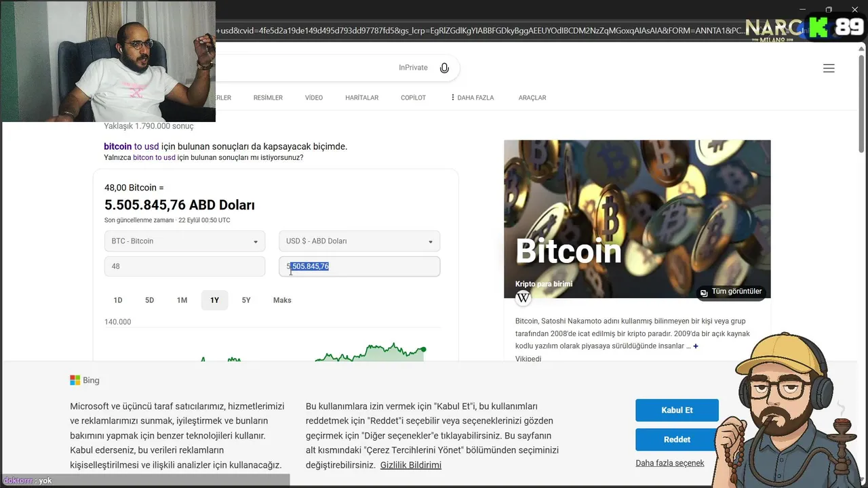Click the Vikipedi source link

pyautogui.click(x=528, y=359)
